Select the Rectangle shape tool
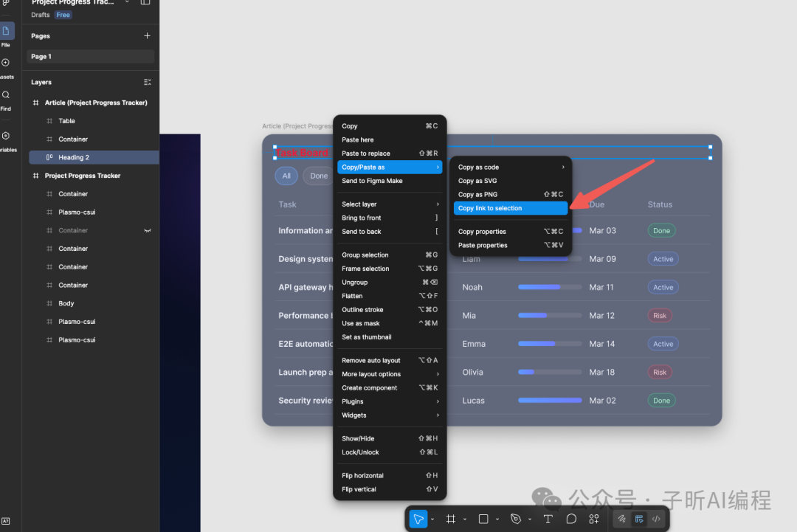Screen dimensions: 797x532 (483, 519)
